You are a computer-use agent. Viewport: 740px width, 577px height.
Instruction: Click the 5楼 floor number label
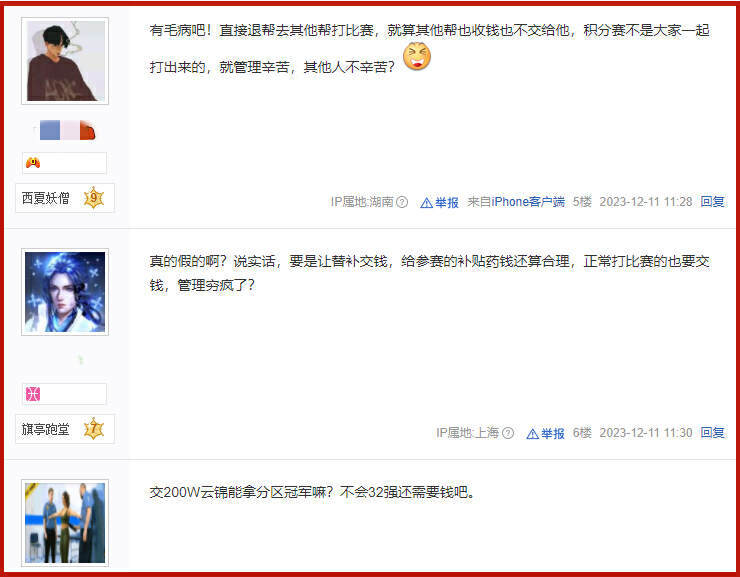pos(582,202)
